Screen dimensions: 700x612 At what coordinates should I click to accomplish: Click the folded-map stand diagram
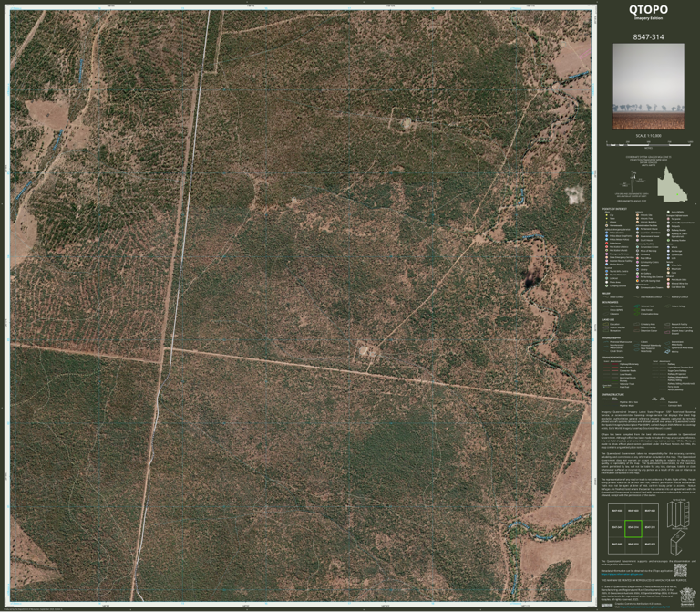tap(678, 542)
